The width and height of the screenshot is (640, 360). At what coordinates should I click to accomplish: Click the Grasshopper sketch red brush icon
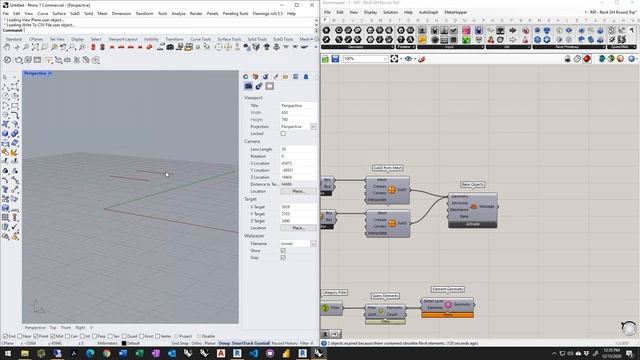422,59
